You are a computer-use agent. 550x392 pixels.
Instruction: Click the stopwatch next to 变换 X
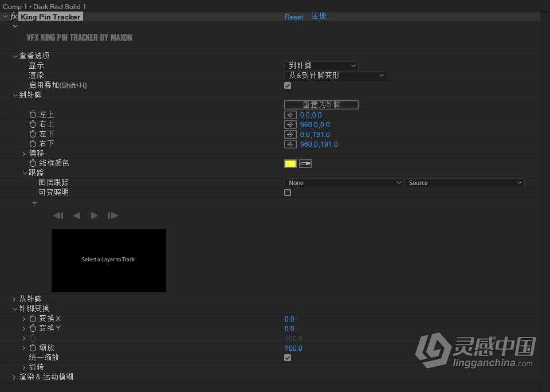(x=33, y=319)
